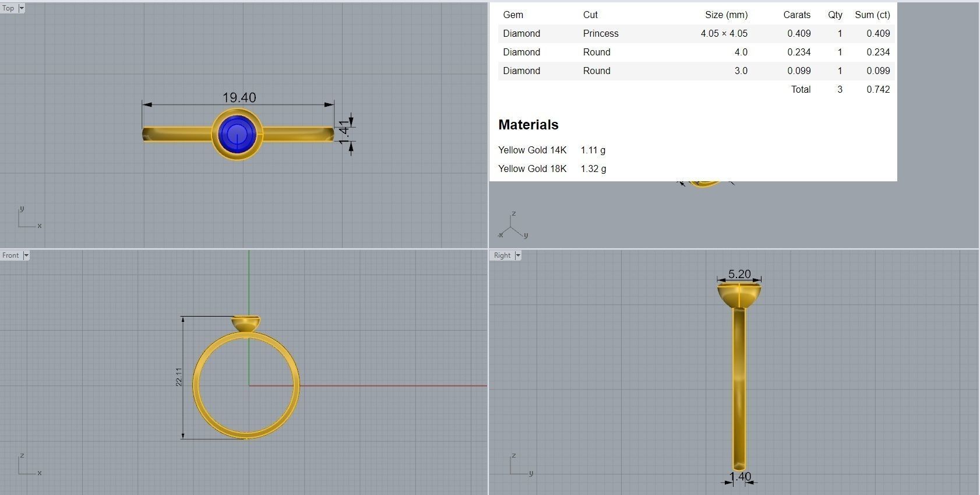980x495 pixels.
Task: Click the Cut column header
Action: click(590, 15)
